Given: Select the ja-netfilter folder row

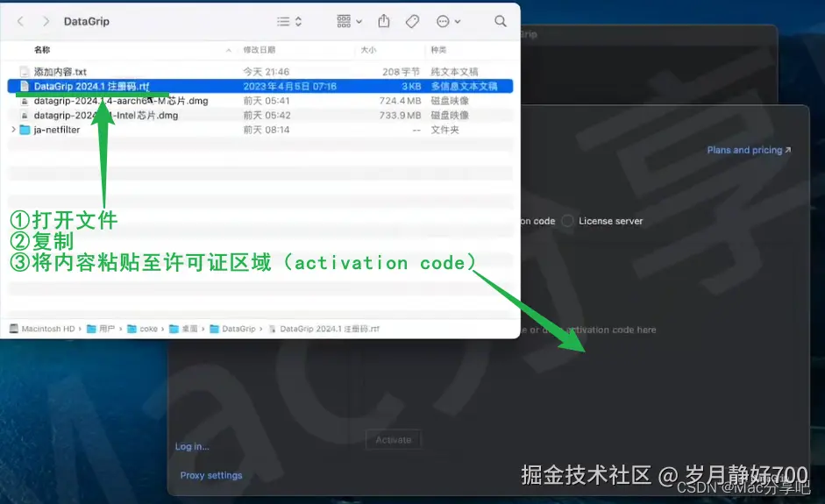Looking at the screenshot, I should coord(260,130).
